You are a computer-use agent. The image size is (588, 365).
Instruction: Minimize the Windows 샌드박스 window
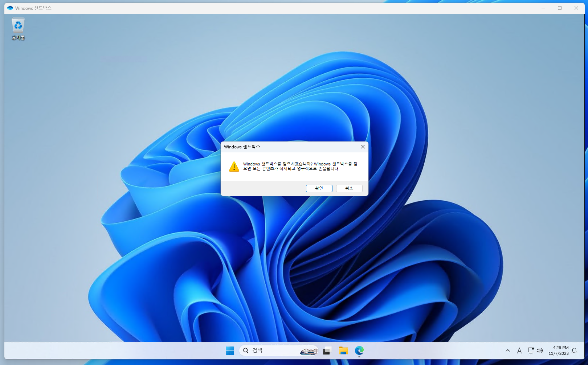(x=543, y=8)
